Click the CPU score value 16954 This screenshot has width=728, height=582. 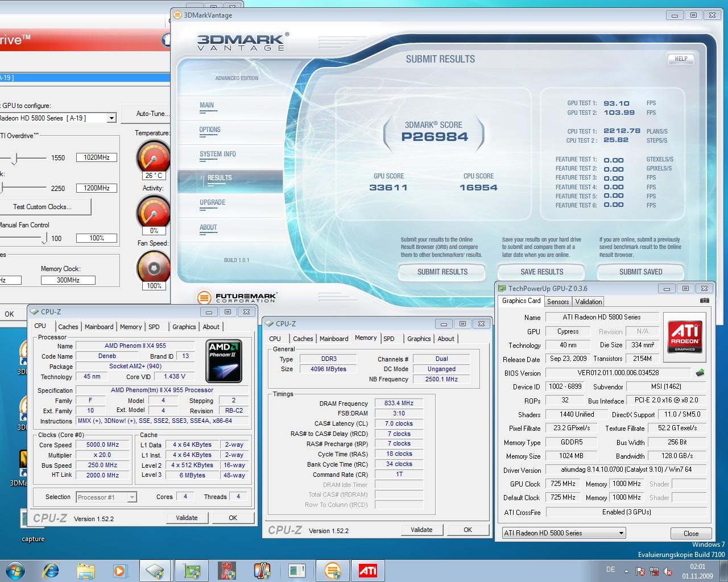pyautogui.click(x=478, y=188)
